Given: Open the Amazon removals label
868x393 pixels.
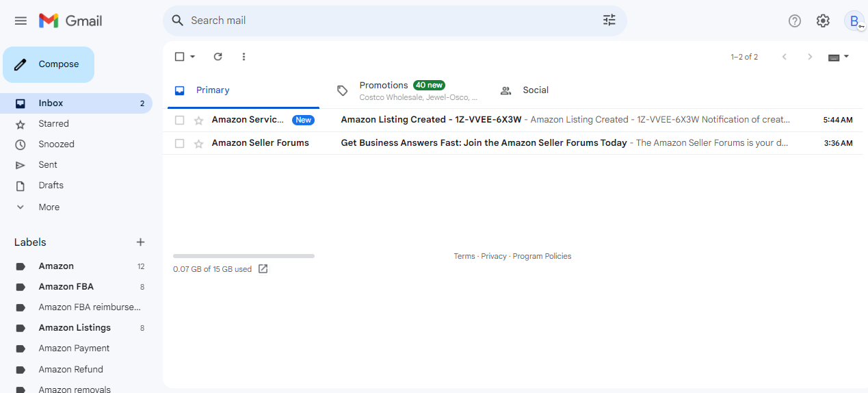Looking at the screenshot, I should pyautogui.click(x=76, y=388).
